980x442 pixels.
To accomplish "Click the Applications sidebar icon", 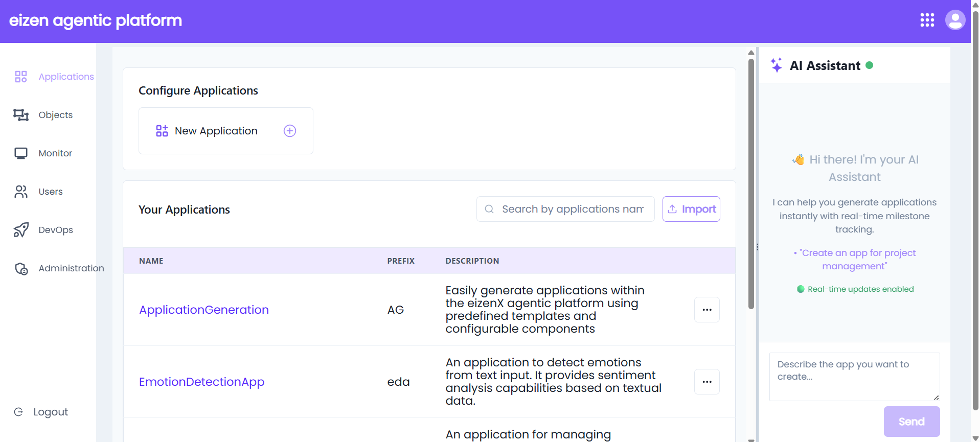I will [x=21, y=77].
